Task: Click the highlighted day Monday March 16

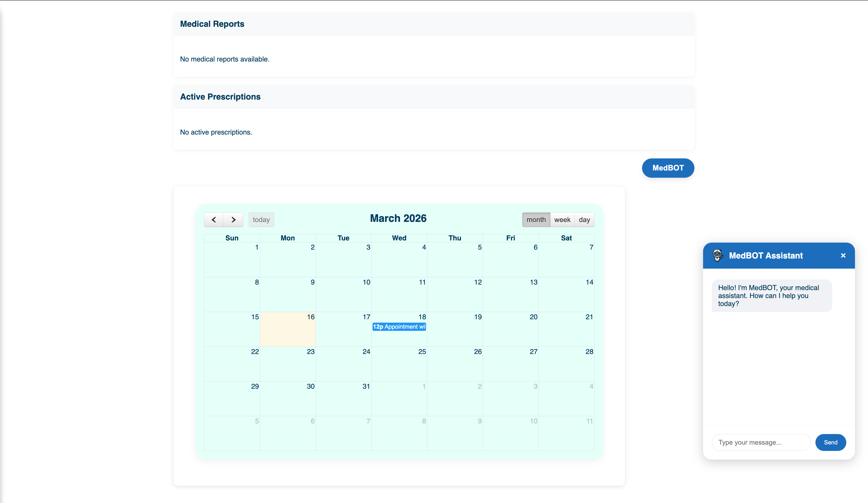Action: point(288,329)
